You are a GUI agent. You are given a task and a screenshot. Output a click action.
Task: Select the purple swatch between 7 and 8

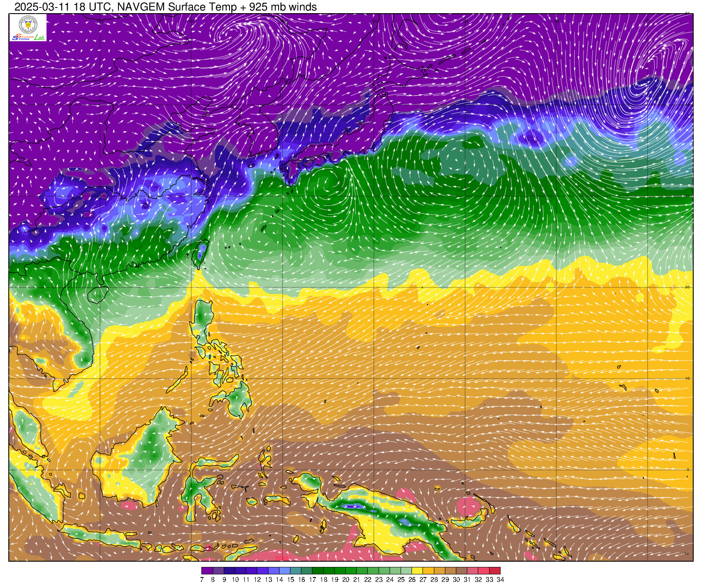pos(207,571)
